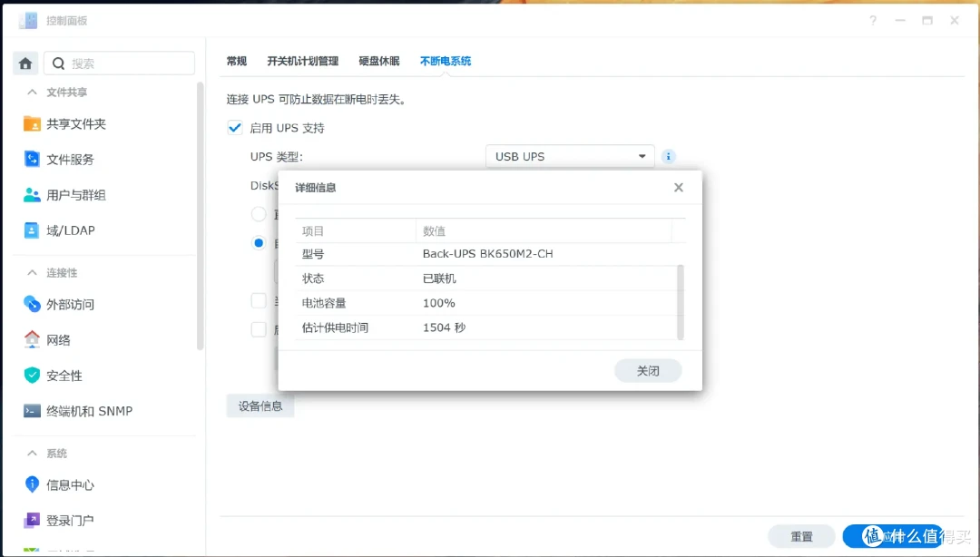Switch to the 硬盘休眠 tab
Image resolution: width=980 pixels, height=557 pixels.
(378, 62)
